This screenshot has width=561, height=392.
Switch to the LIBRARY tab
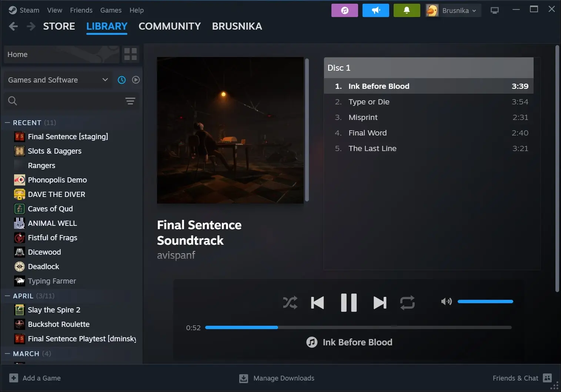pos(107,26)
